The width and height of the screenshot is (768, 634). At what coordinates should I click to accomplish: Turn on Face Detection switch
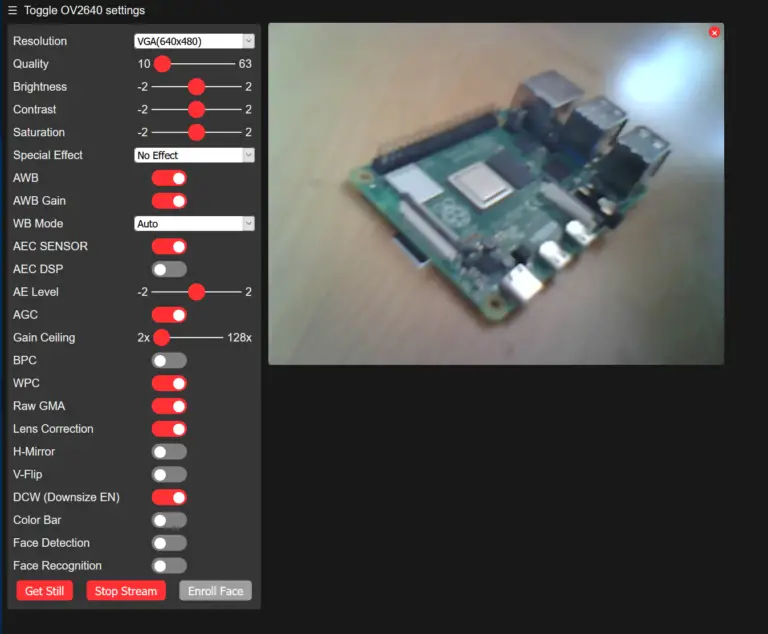point(169,543)
